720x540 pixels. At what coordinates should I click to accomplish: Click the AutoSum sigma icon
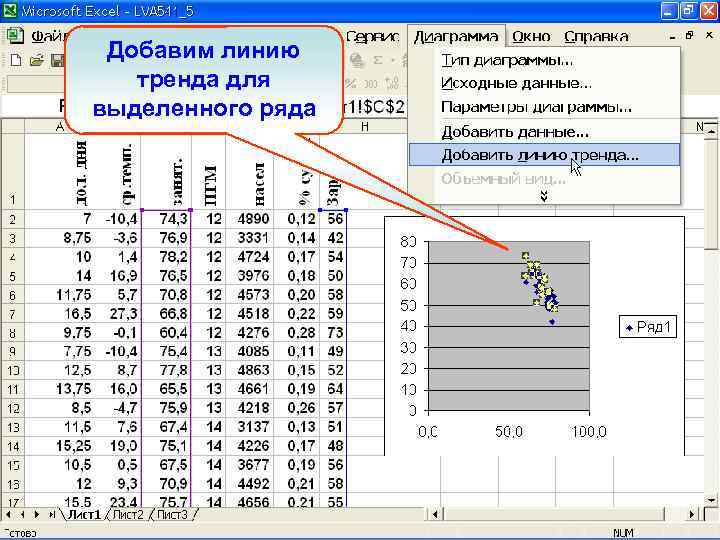point(378,60)
